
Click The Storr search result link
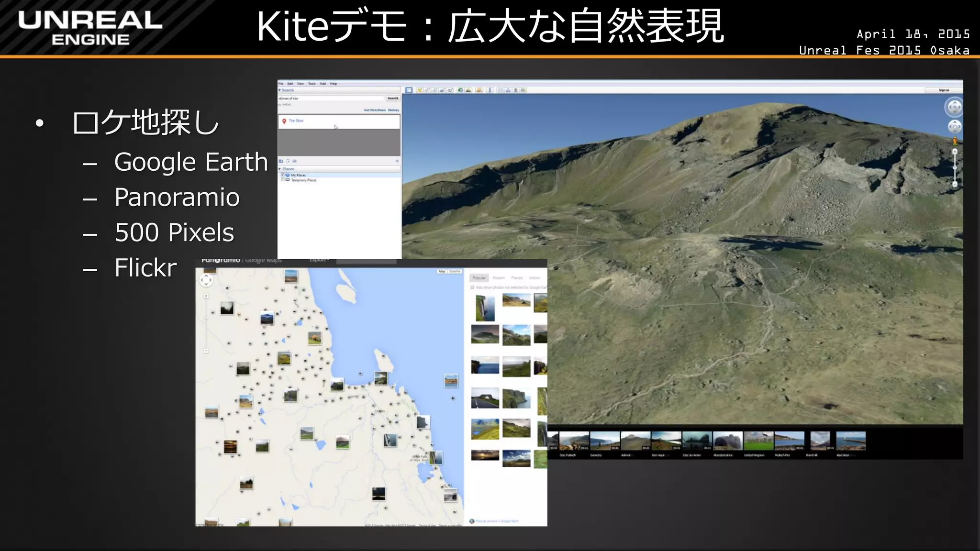tap(296, 121)
